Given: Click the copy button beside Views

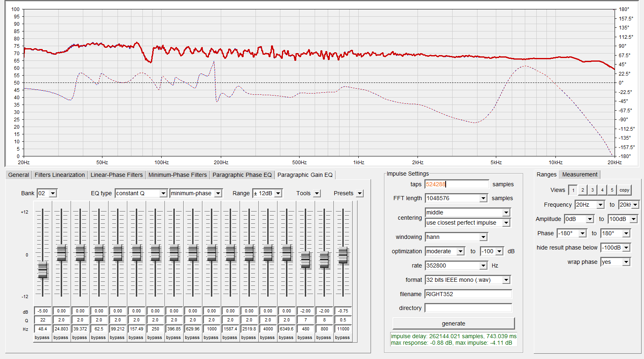Looking at the screenshot, I should coord(624,190).
